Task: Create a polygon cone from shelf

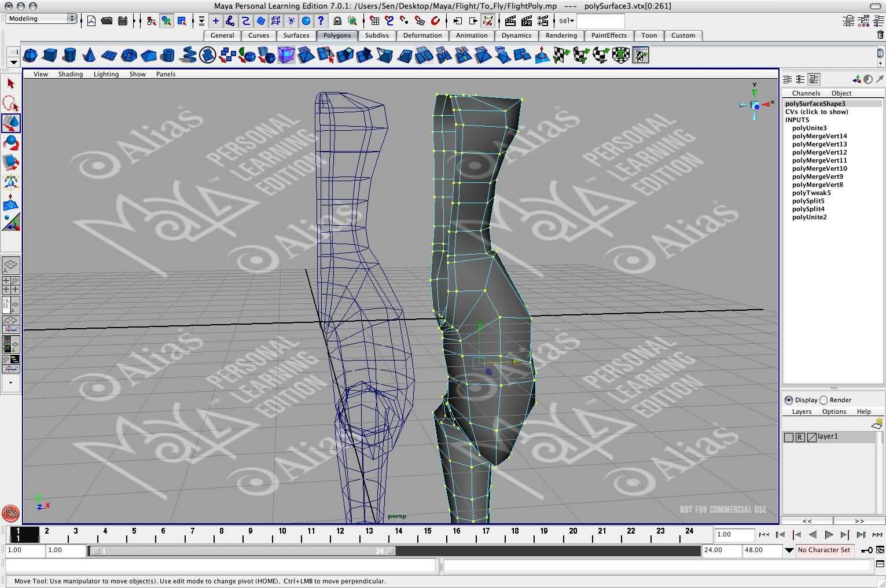Action: [x=89, y=56]
